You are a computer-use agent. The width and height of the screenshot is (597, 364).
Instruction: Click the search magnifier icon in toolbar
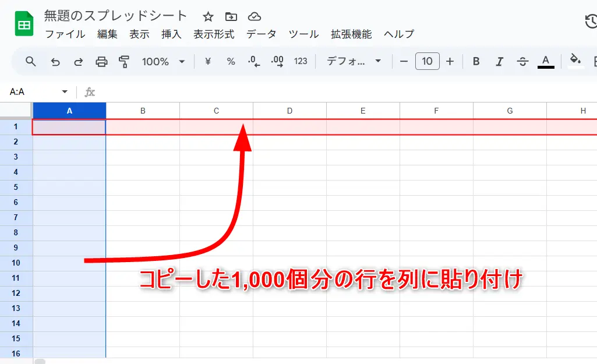pyautogui.click(x=31, y=61)
